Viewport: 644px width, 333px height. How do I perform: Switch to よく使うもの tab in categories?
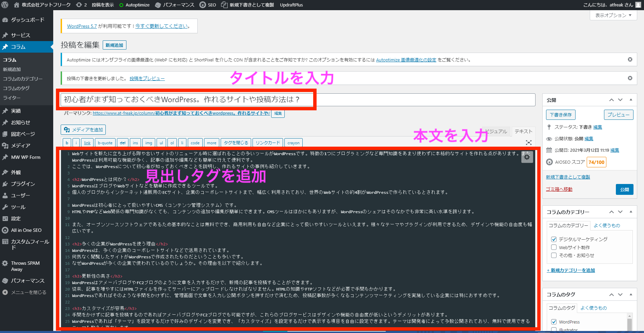pos(607,225)
